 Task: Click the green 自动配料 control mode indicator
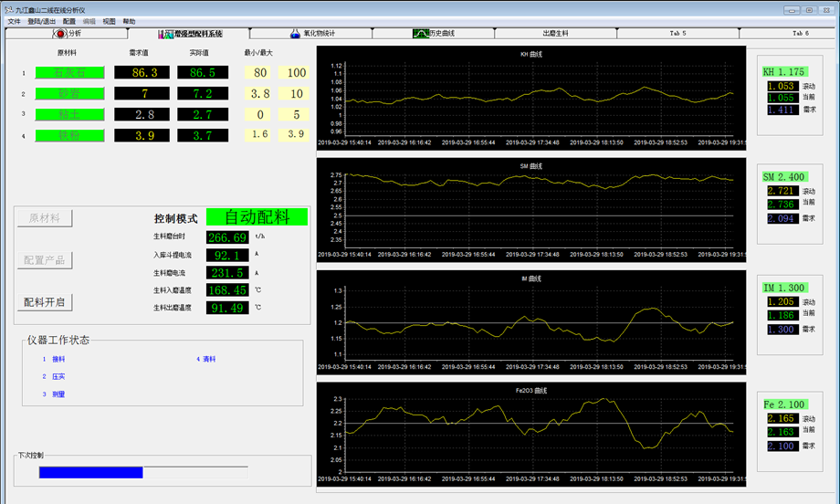(257, 217)
